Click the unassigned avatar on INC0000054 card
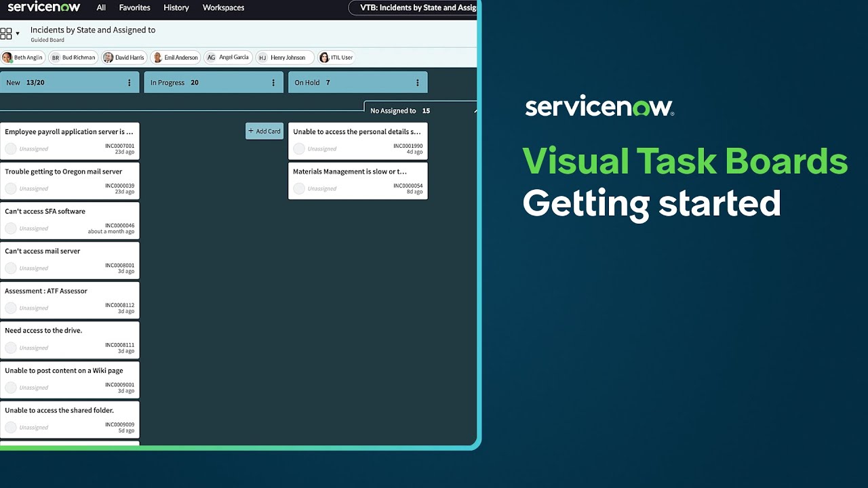Screen dimensions: 868x488 click(298, 188)
